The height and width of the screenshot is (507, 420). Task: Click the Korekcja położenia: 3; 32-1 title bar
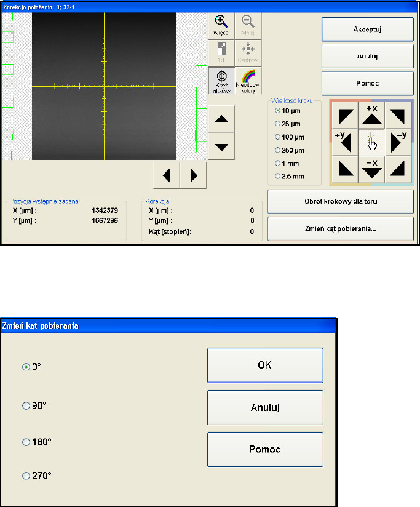click(x=209, y=7)
